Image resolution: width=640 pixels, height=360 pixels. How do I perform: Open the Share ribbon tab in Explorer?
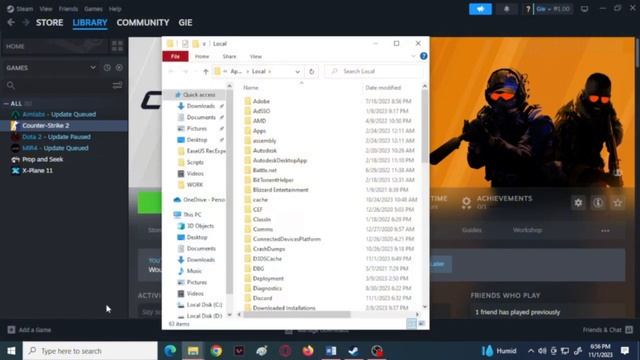(x=229, y=56)
